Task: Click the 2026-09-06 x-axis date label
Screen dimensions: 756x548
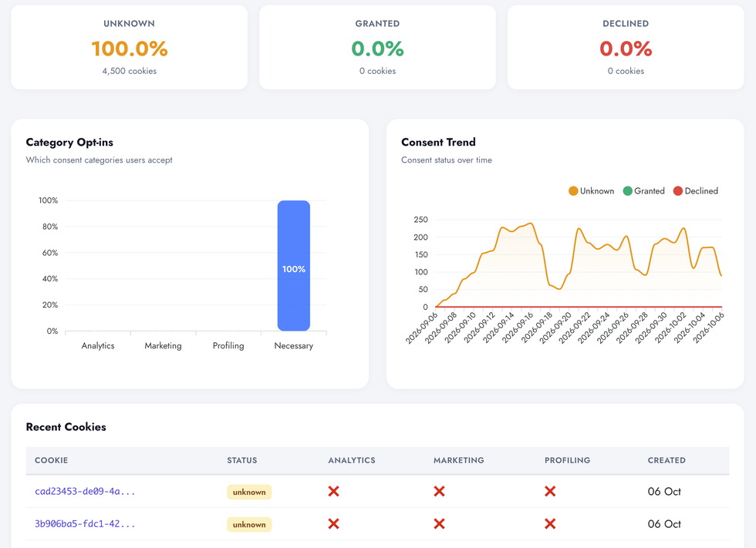Action: tap(422, 328)
